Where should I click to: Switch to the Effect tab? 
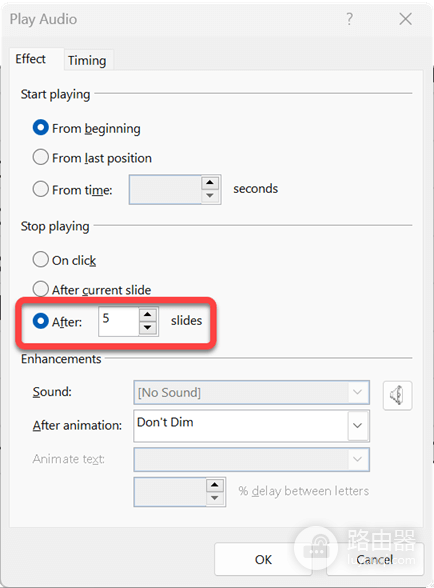point(30,59)
